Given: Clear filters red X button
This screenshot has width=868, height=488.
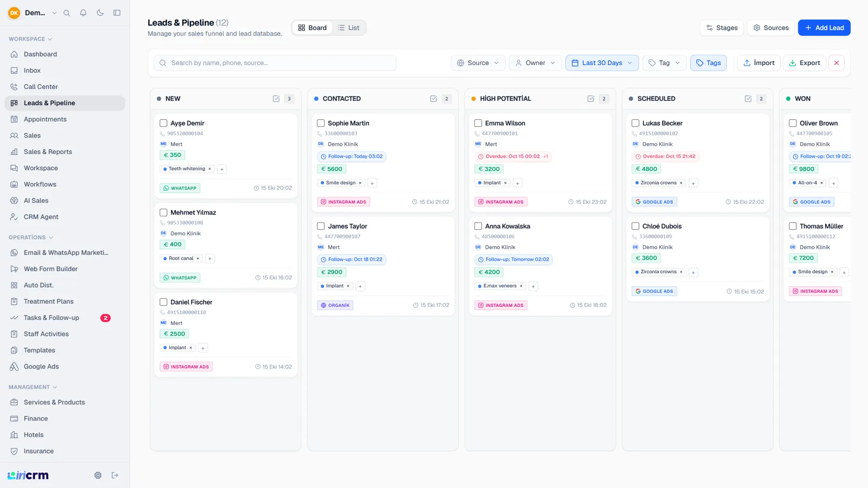Looking at the screenshot, I should pyautogui.click(x=837, y=63).
